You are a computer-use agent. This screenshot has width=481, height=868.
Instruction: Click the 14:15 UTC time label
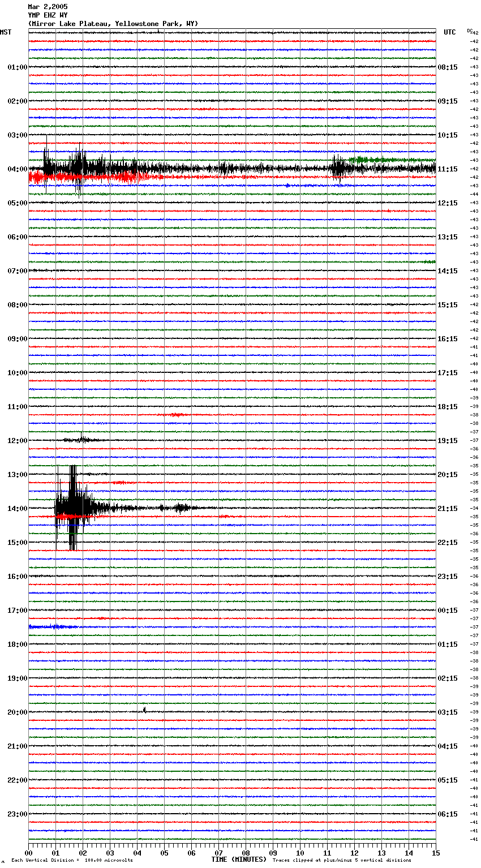[448, 271]
